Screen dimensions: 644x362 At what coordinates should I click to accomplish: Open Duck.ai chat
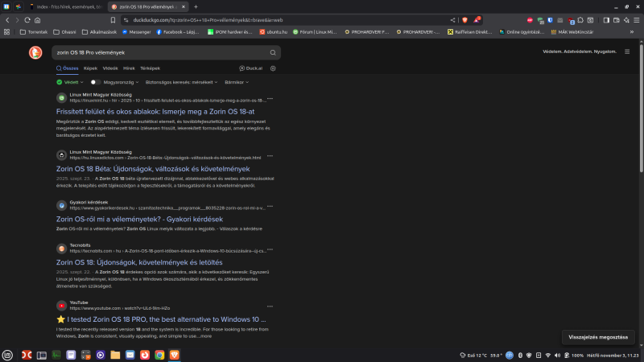[x=250, y=68]
